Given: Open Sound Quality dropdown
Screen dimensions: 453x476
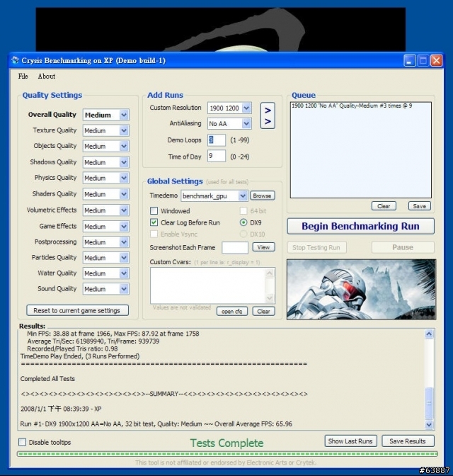Looking at the screenshot, I should tap(106, 289).
